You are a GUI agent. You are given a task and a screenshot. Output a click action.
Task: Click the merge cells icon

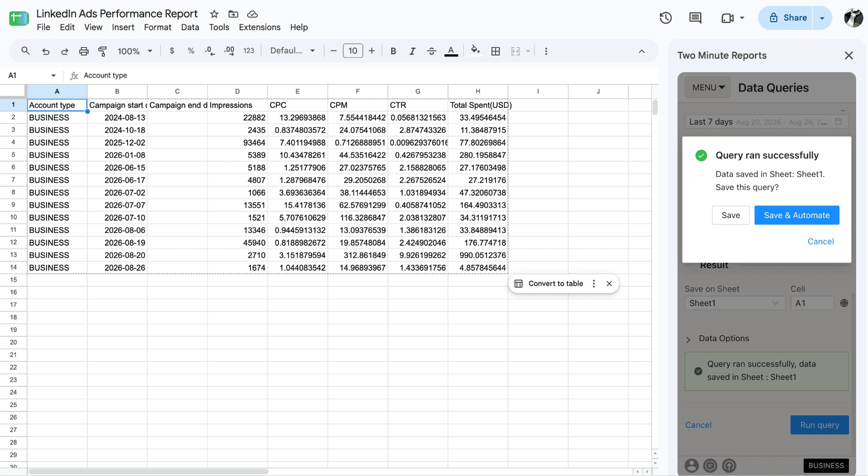[515, 51]
